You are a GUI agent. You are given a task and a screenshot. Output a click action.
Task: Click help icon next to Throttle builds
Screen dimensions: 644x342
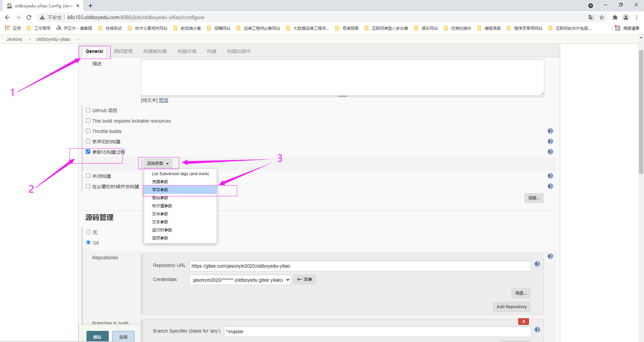550,131
